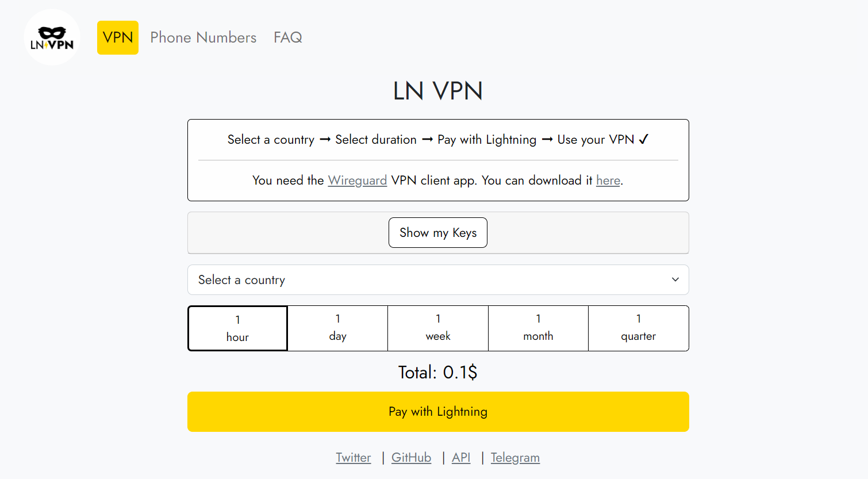The height and width of the screenshot is (479, 868).
Task: Select the 1 quarter duration
Action: 639,328
